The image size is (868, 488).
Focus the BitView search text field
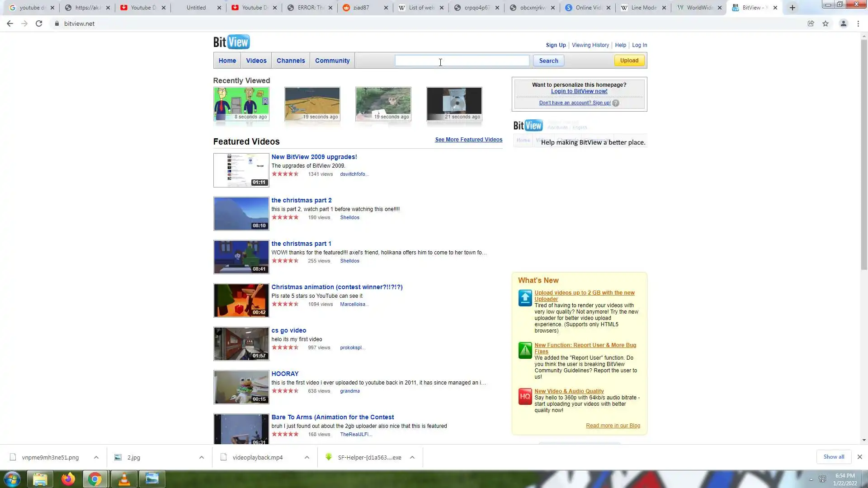[x=462, y=61]
